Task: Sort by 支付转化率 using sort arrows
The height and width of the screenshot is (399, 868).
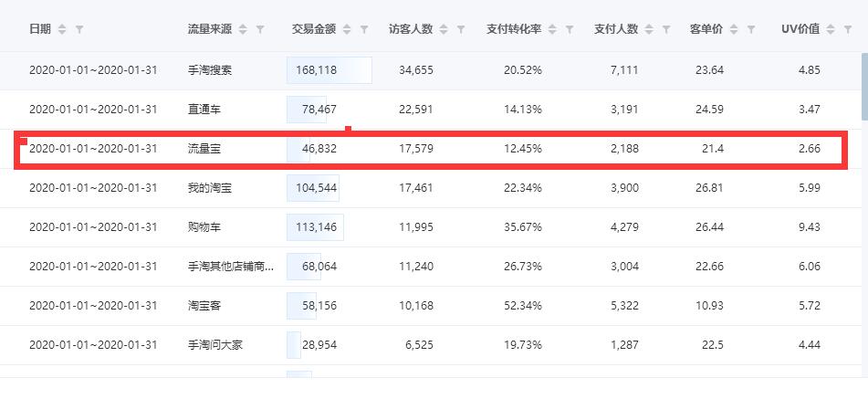Action: point(552,29)
